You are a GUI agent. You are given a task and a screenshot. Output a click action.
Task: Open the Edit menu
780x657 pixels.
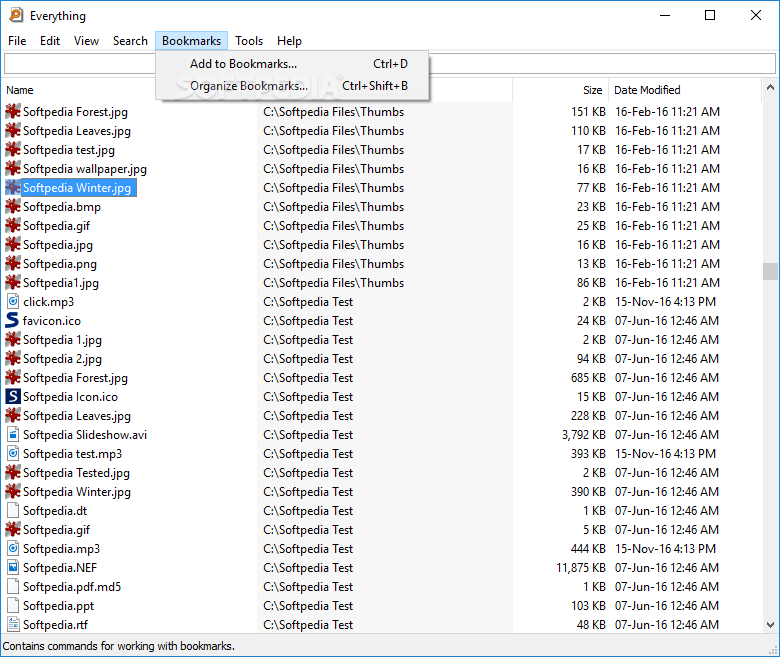point(50,41)
